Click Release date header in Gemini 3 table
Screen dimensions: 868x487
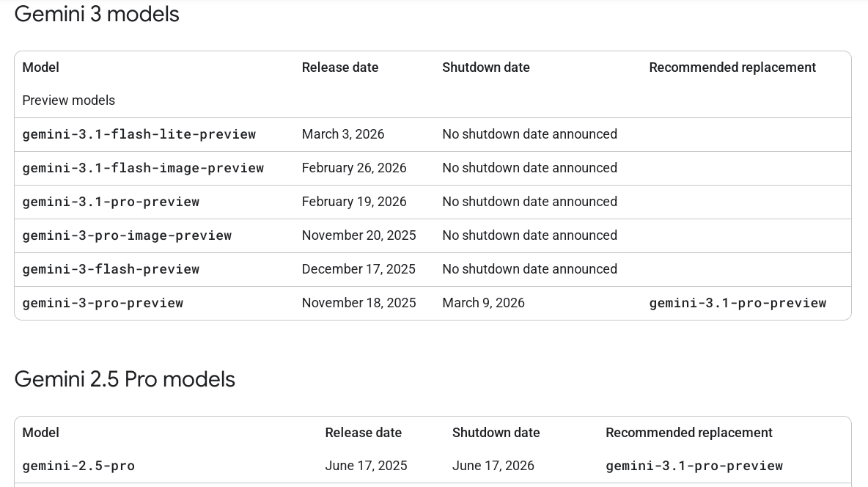[339, 67]
